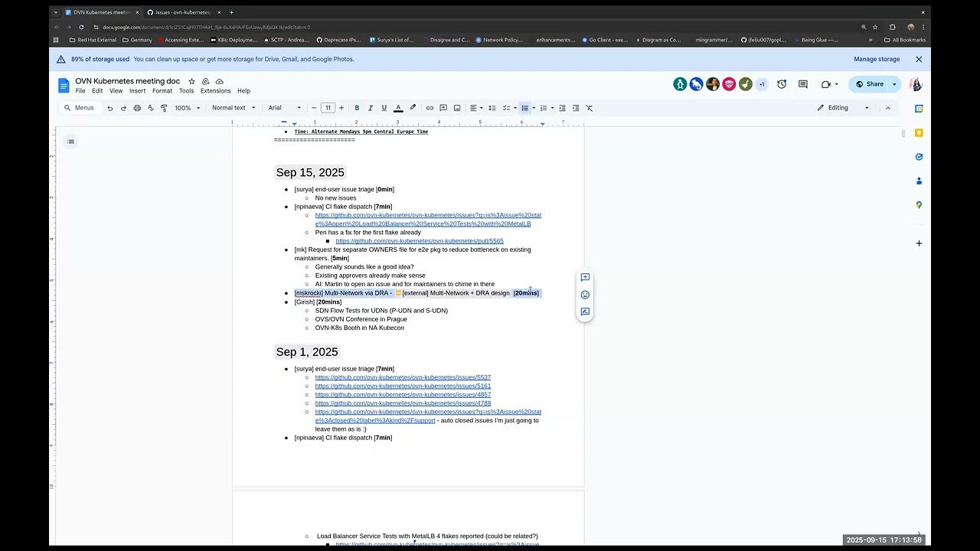The height and width of the screenshot is (551, 980).
Task: Click the Checklist icon in the toolbar
Action: click(507, 108)
